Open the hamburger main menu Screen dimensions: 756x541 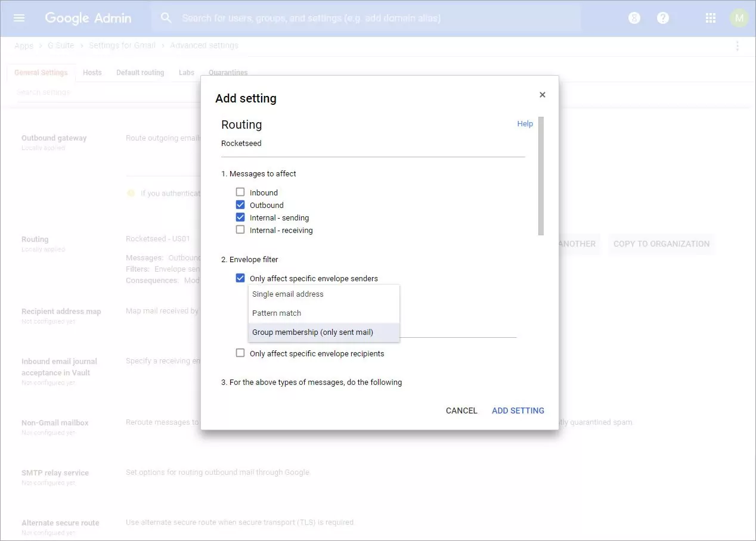point(19,18)
